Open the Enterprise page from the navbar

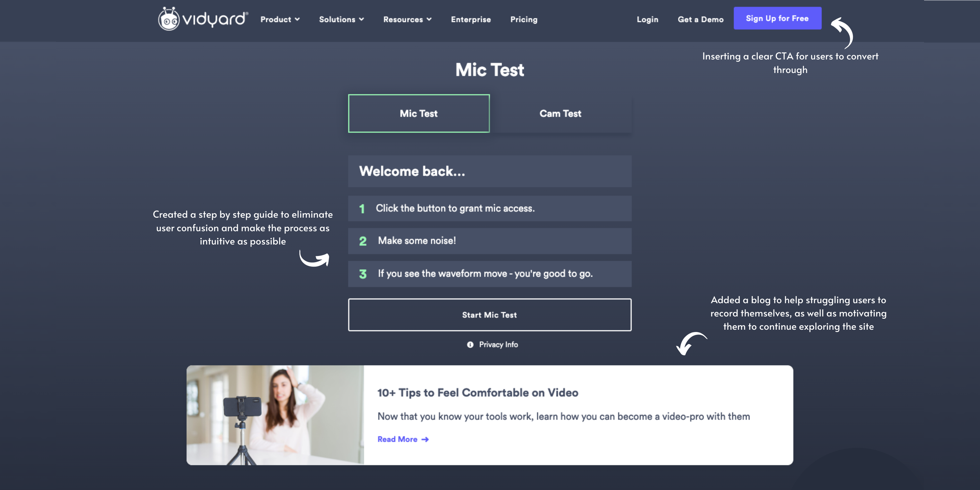coord(470,19)
